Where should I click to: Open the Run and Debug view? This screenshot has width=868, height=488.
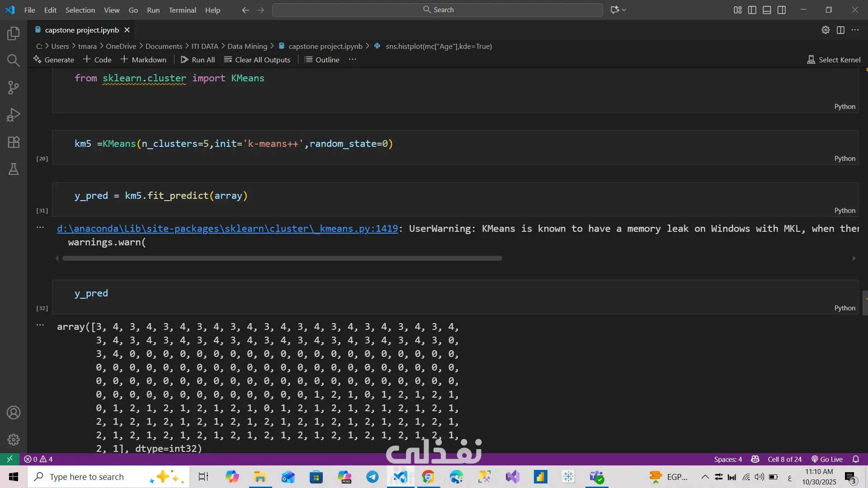click(x=14, y=115)
